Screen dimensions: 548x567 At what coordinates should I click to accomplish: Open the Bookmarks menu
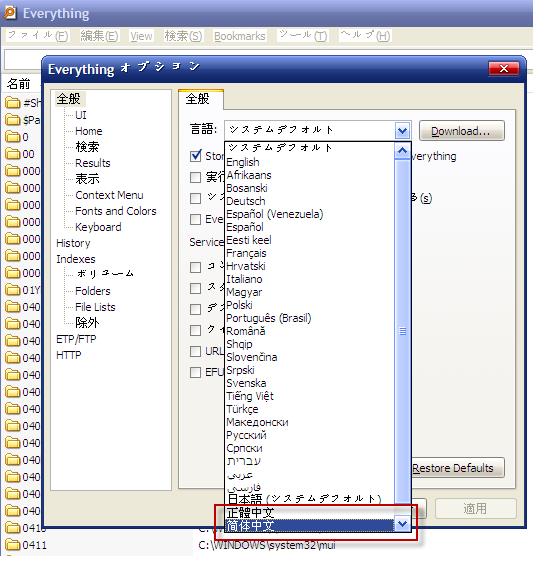point(239,35)
